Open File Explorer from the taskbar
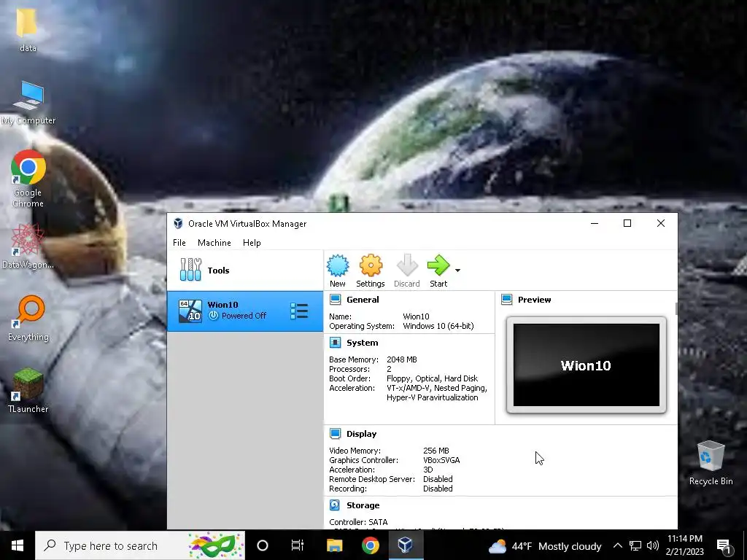 (x=334, y=545)
